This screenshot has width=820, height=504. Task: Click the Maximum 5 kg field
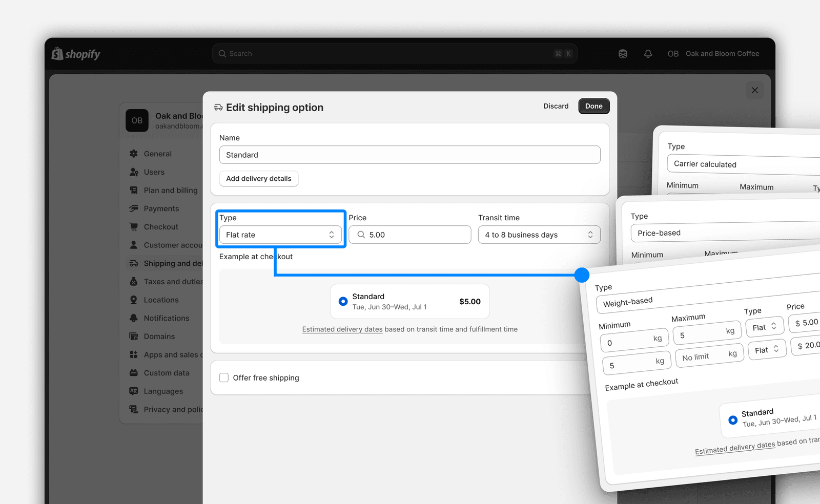tap(708, 333)
